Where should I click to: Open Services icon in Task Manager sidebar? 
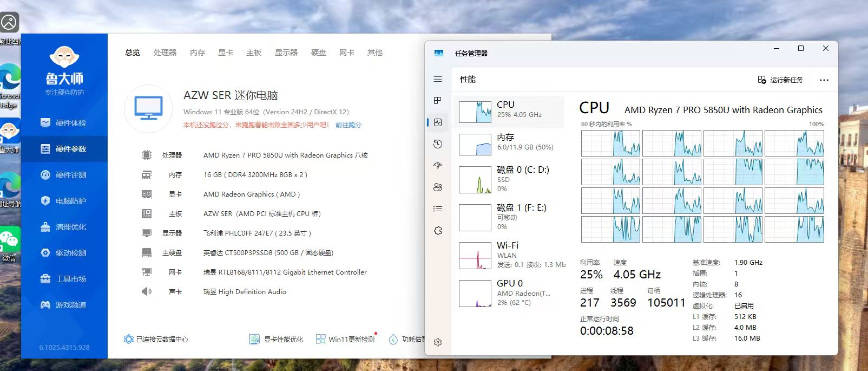pos(438,231)
